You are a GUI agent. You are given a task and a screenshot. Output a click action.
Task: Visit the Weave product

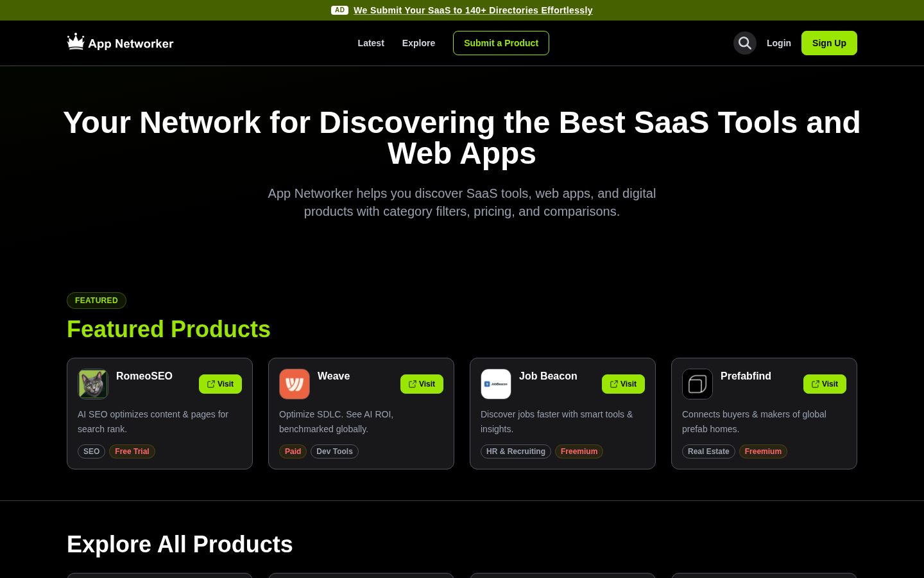tap(422, 384)
